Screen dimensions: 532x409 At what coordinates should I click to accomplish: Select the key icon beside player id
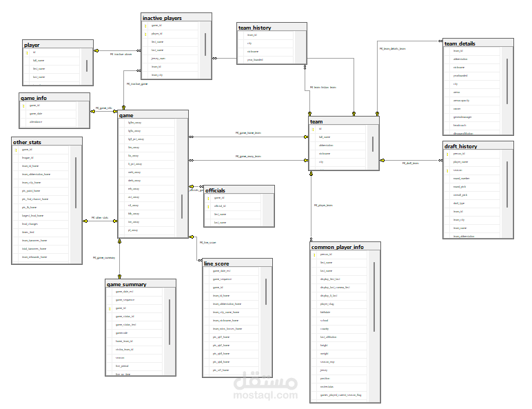click(x=27, y=52)
